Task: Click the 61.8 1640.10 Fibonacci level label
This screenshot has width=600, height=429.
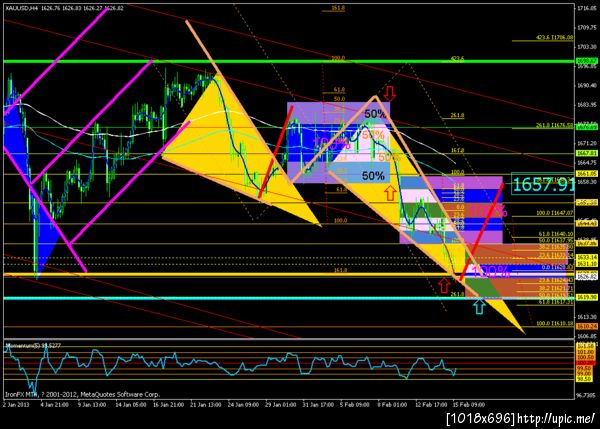Action: 556,234
